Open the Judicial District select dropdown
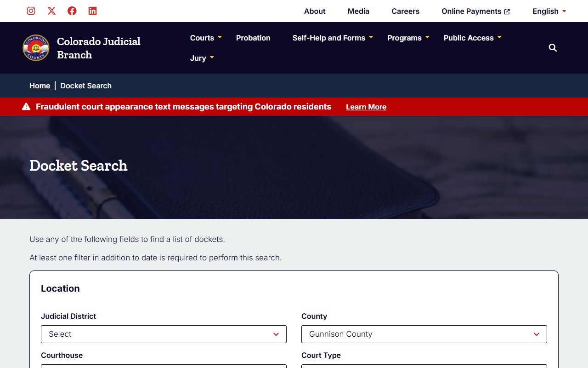This screenshot has height=368, width=588. 164,334
